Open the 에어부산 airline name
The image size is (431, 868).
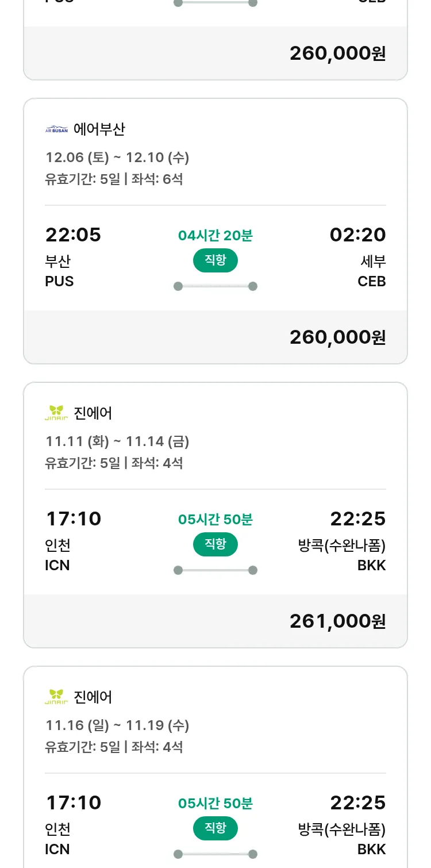tap(99, 129)
